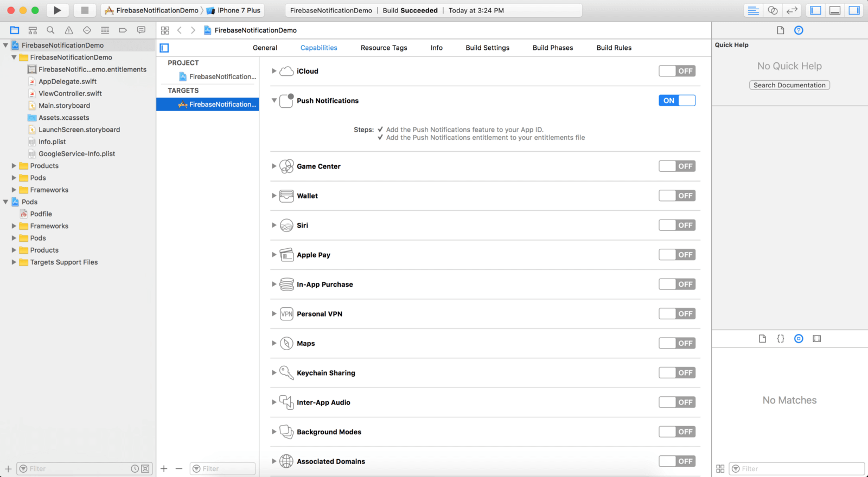
Task: Go to the Build Phases tab
Action: coord(553,48)
